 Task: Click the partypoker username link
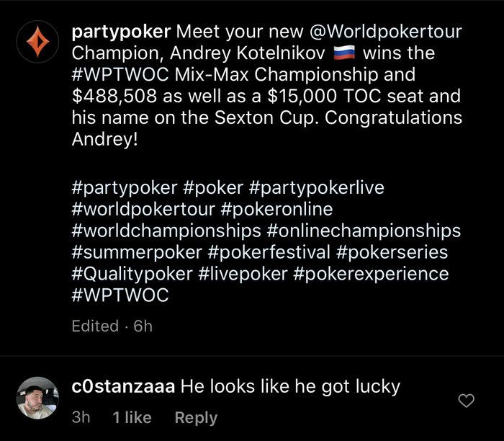[122, 32]
